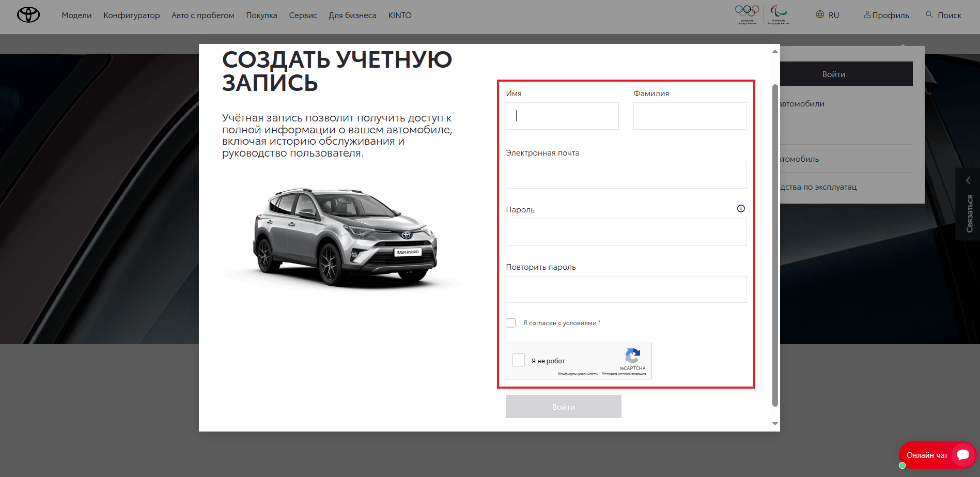Open the Конфигуратор menu item
The height and width of the screenshot is (477, 980).
132,16
